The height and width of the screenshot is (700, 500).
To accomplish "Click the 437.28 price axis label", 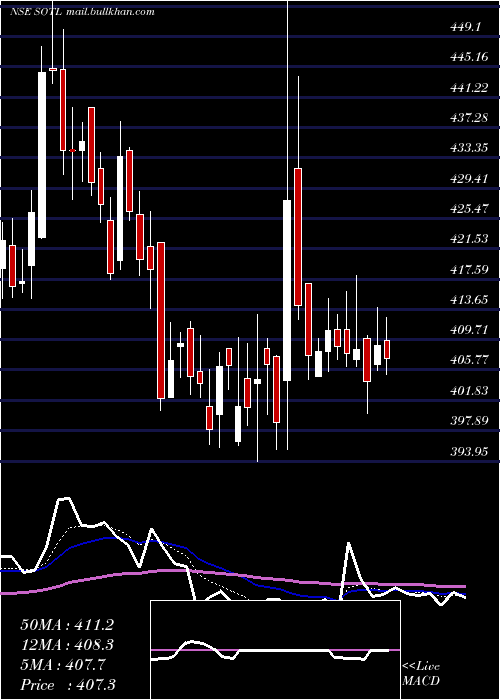I will click(469, 118).
